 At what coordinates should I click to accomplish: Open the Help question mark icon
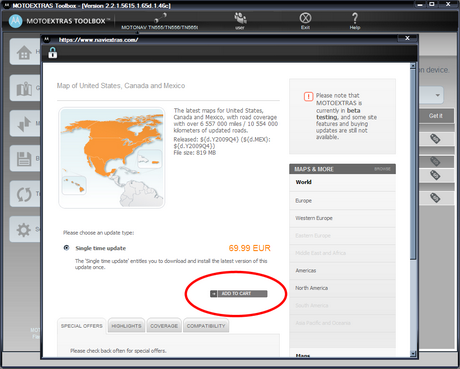pos(355,18)
